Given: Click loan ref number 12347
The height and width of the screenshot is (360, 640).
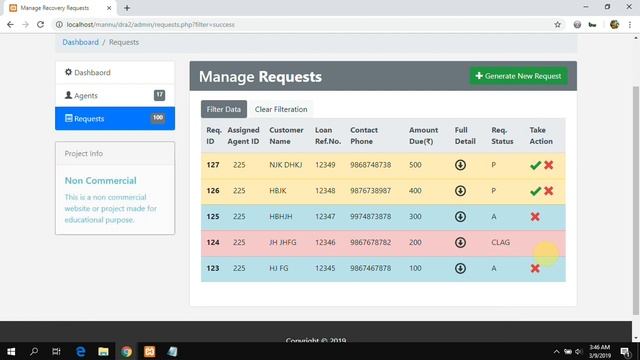Looking at the screenshot, I should pyautogui.click(x=325, y=216).
